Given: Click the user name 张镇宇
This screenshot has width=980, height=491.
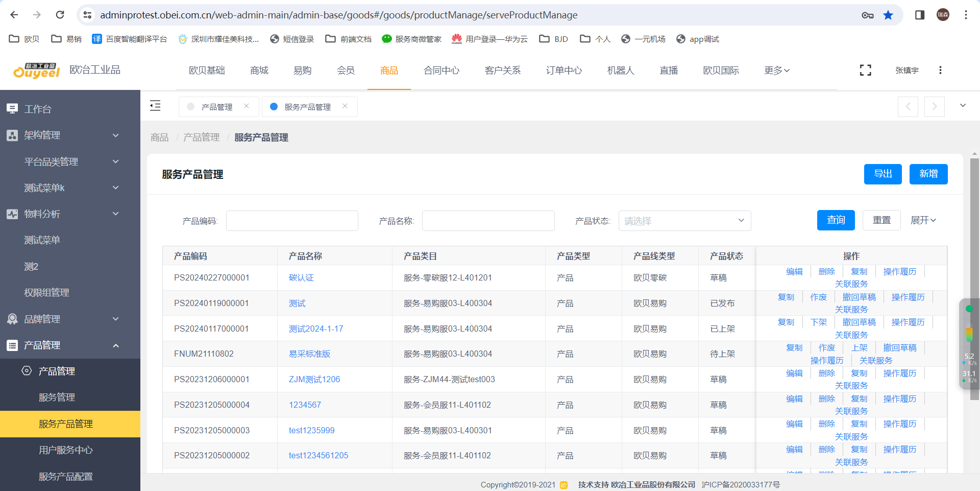Looking at the screenshot, I should coord(906,71).
